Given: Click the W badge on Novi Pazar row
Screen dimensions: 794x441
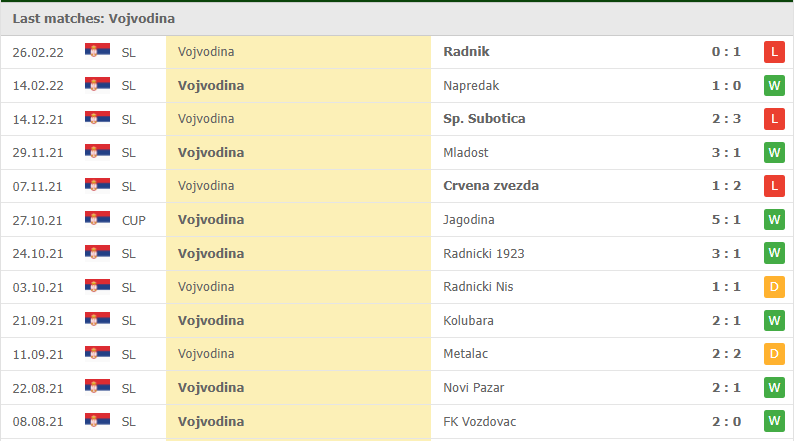Looking at the screenshot, I should click(x=774, y=388).
